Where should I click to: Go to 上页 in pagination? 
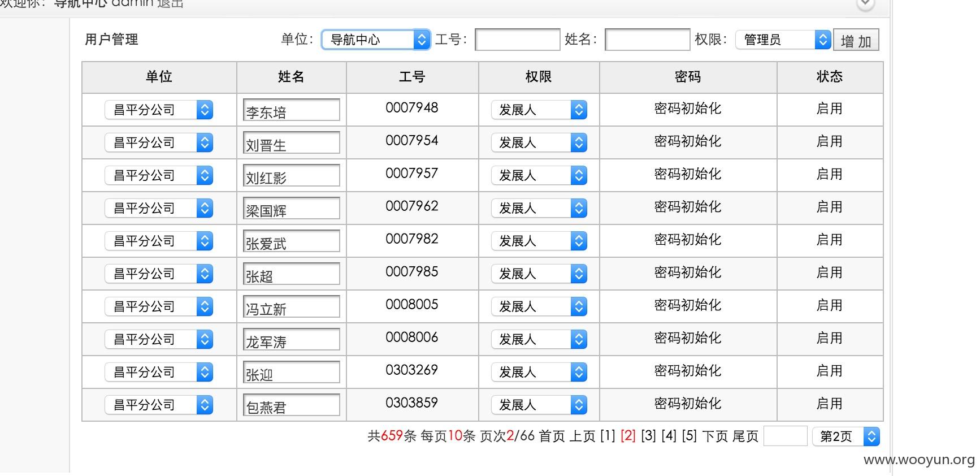click(583, 436)
